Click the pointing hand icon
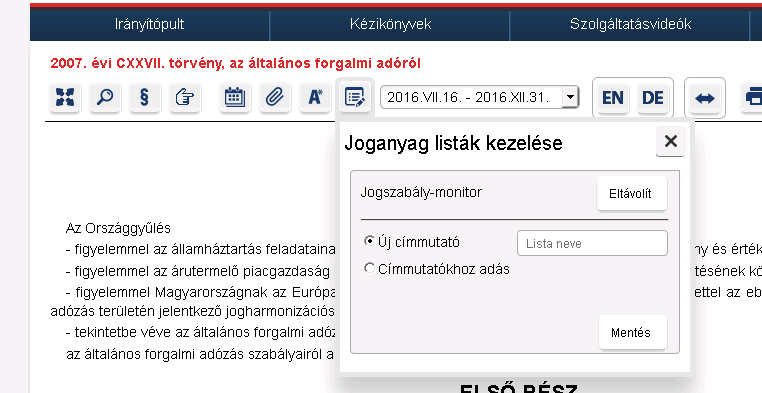Screen dimensions: 762x393 tap(184, 97)
